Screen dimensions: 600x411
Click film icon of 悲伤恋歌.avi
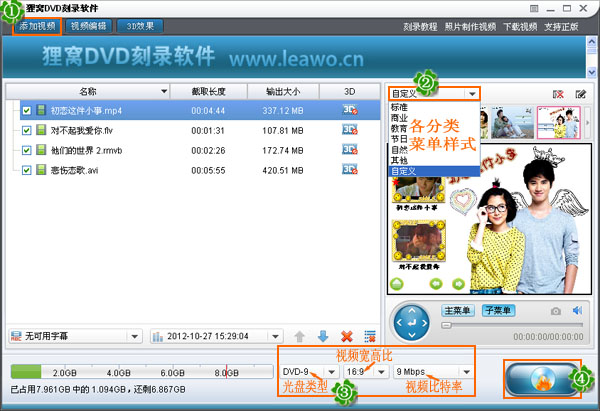click(41, 170)
